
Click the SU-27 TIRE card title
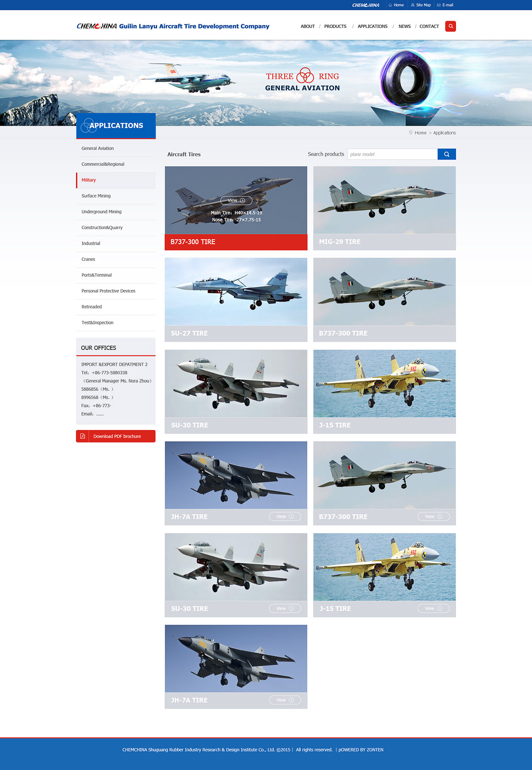coord(189,333)
